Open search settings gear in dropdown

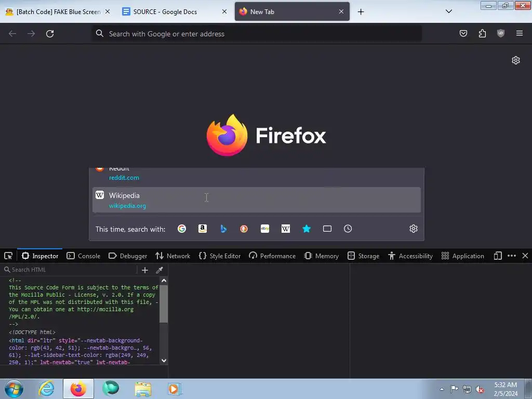[413, 229]
